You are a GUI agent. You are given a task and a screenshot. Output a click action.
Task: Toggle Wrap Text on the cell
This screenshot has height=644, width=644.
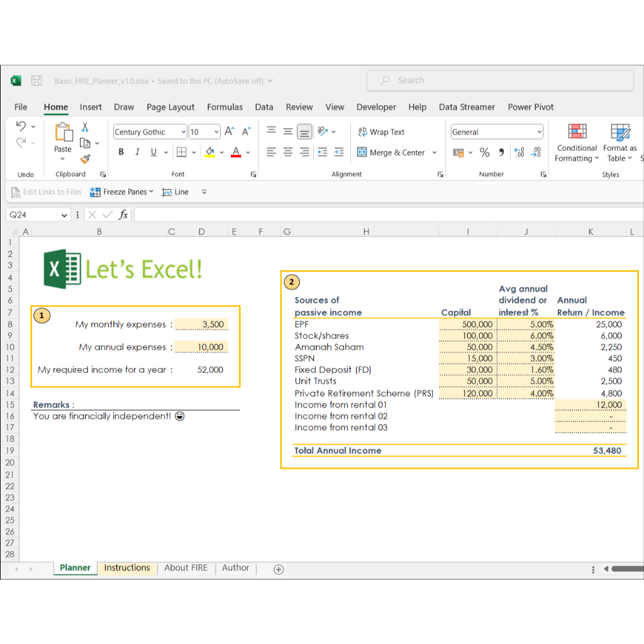380,131
